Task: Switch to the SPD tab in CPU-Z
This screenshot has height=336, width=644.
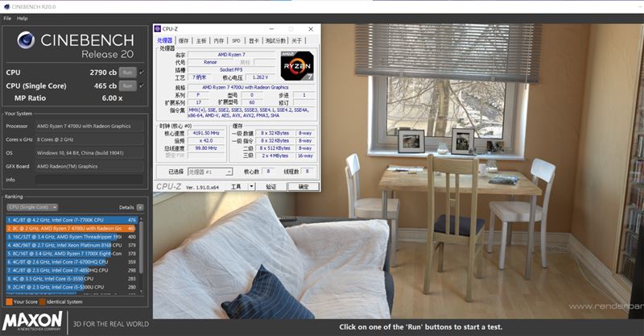Action: click(x=236, y=41)
